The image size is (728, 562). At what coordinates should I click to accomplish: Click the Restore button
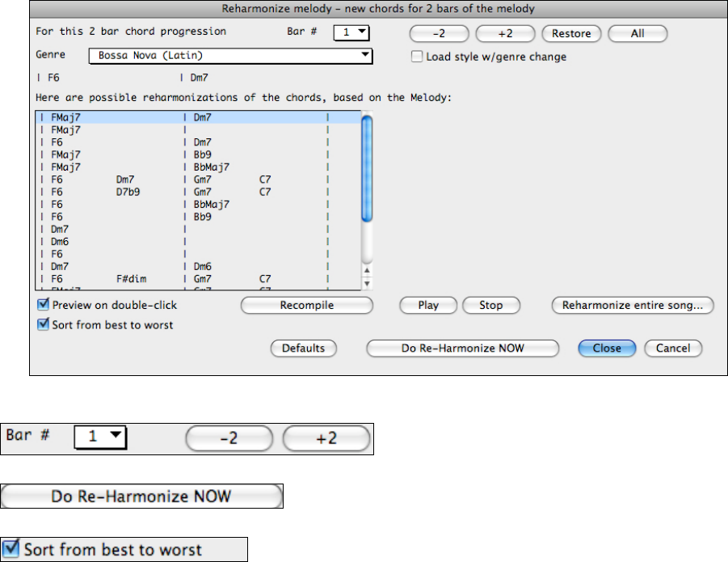[x=571, y=34]
